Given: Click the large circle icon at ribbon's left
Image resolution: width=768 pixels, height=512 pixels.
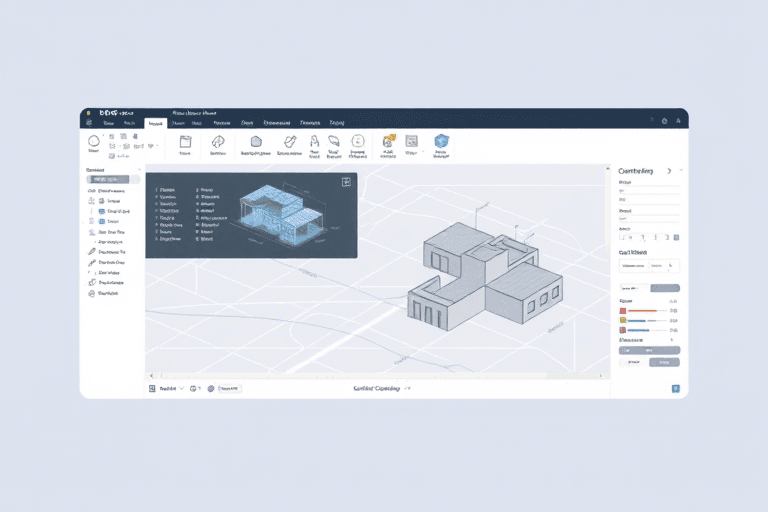Looking at the screenshot, I should coord(94,142).
